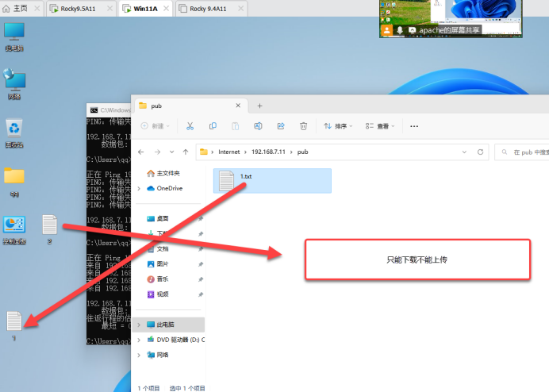Viewport: 549px width, 392px height.
Task: Click 192.168.7.11 in the address breadcrumb
Action: (x=272, y=152)
